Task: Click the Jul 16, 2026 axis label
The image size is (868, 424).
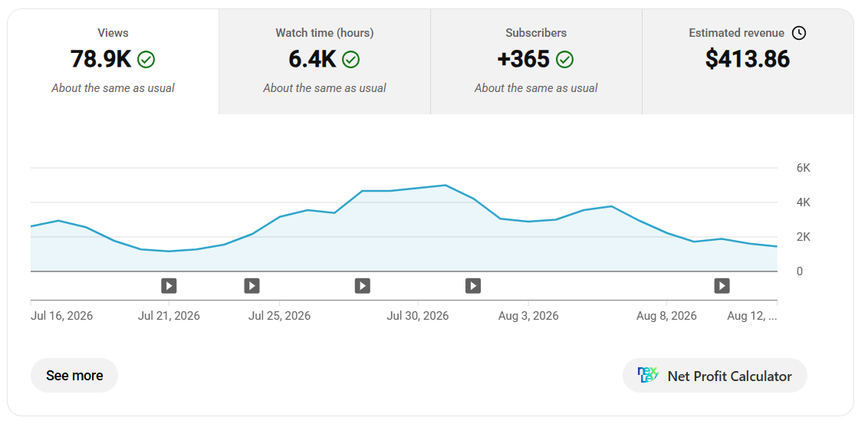Action: pyautogui.click(x=62, y=316)
